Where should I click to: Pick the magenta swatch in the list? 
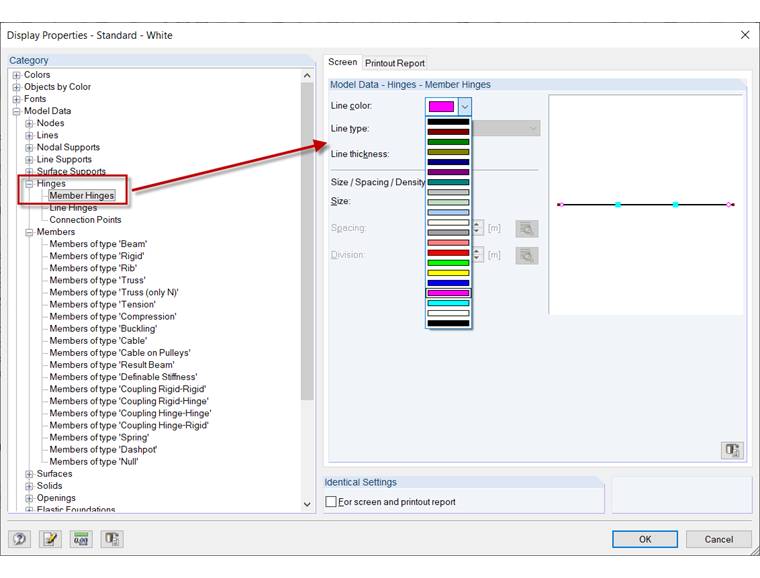pos(448,293)
